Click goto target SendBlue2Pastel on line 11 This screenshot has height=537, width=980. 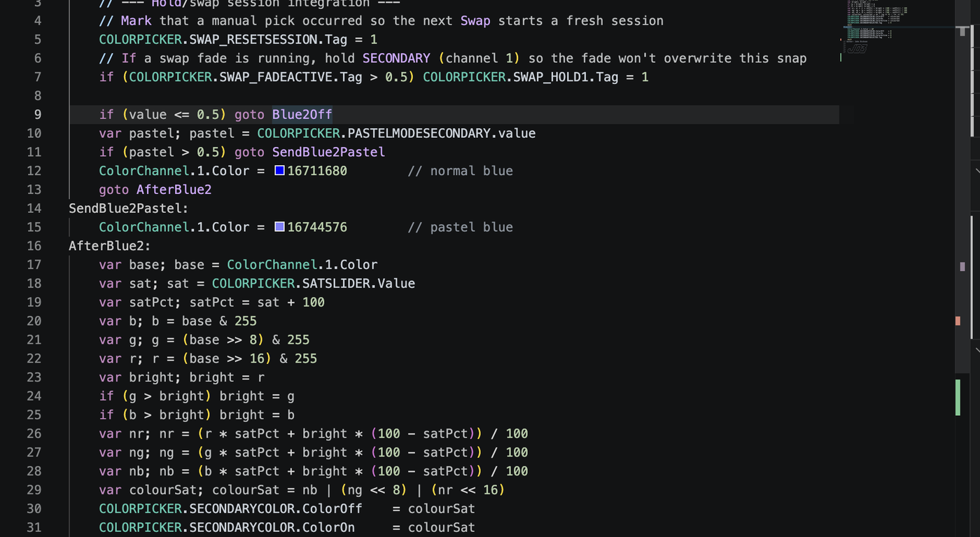328,153
